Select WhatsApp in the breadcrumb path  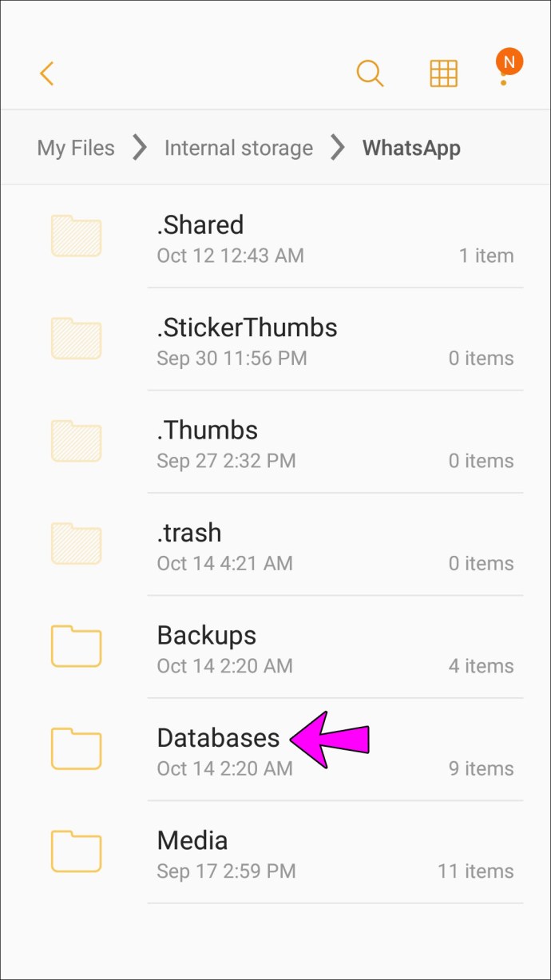(x=411, y=148)
